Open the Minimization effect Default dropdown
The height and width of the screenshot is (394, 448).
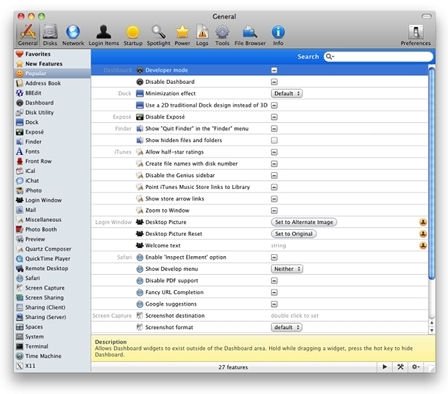(x=287, y=94)
